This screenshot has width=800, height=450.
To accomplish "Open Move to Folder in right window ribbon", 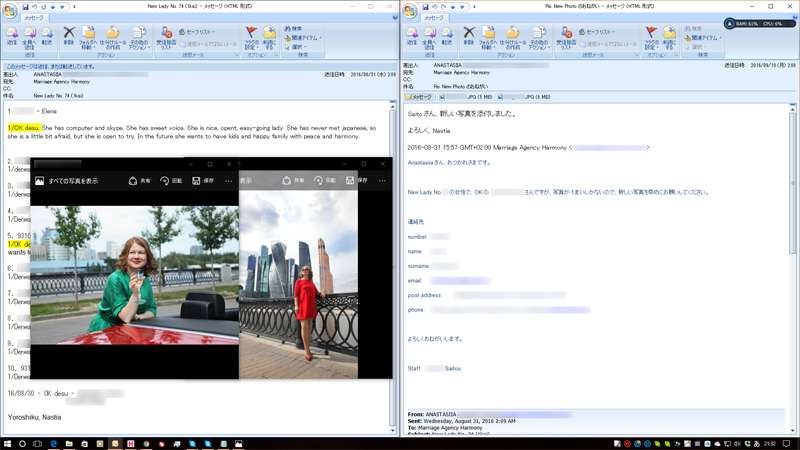I will (488, 38).
